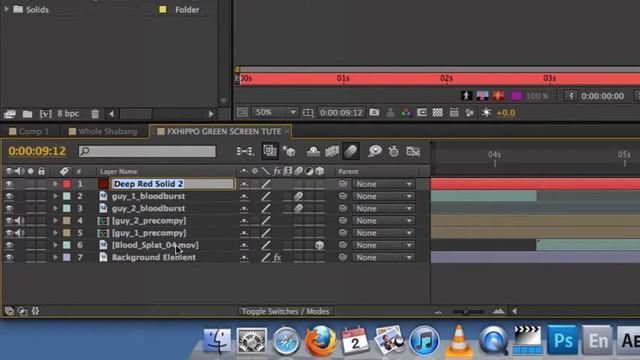
Task: Click the Interpret Footage icon
Action: coord(10,114)
